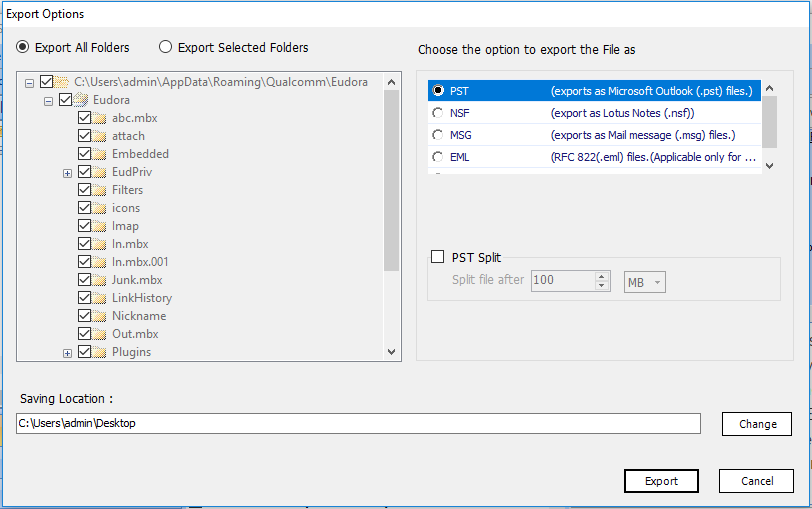Expand the Plugins folder tree node
The height and width of the screenshot is (509, 812).
coord(67,353)
